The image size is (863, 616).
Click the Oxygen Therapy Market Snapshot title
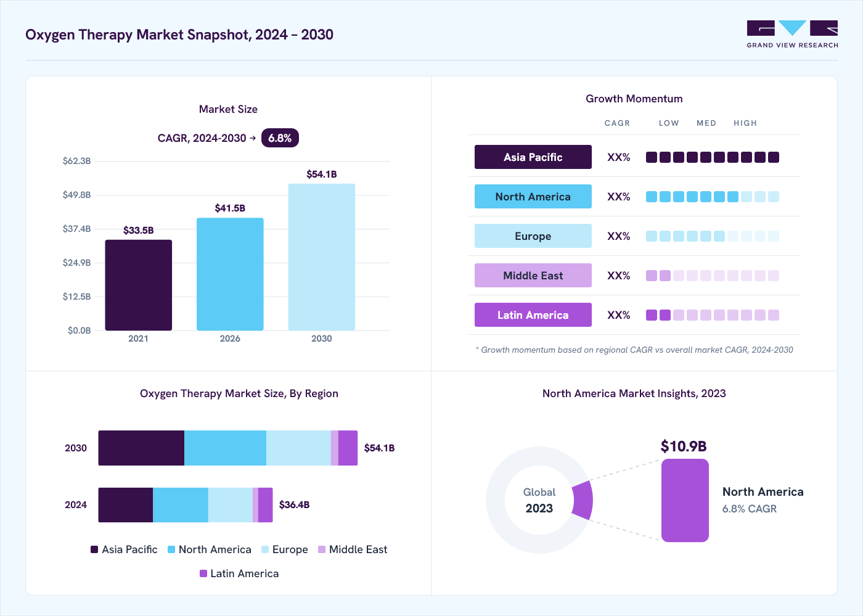pos(179,35)
